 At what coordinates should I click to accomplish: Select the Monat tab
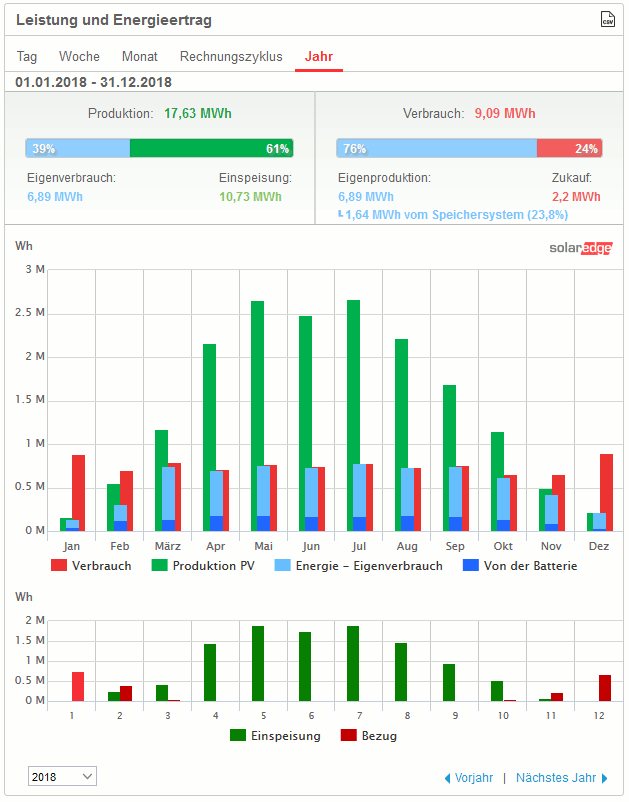coord(140,57)
